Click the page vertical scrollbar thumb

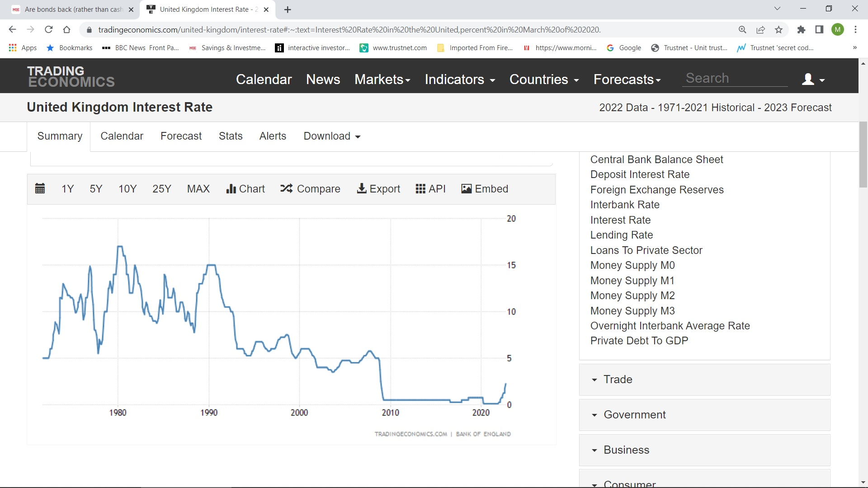[x=863, y=154]
